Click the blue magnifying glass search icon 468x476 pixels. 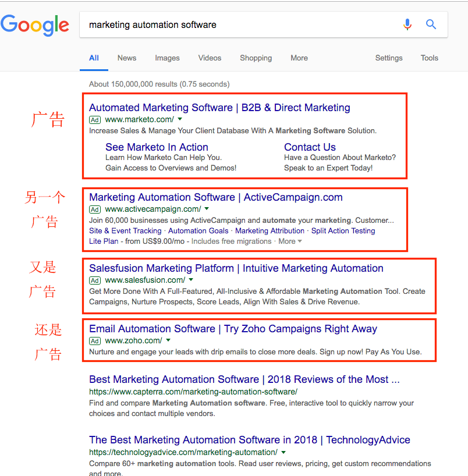tap(431, 24)
